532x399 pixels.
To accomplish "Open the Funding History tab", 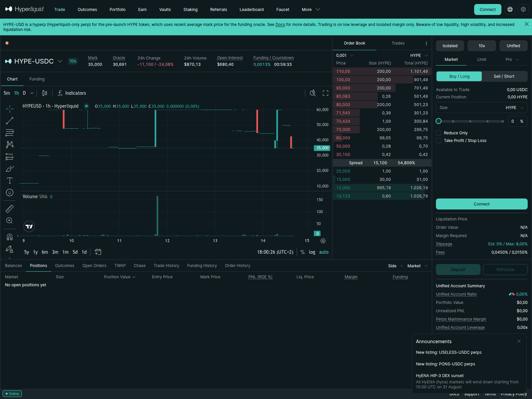I will pos(202,266).
